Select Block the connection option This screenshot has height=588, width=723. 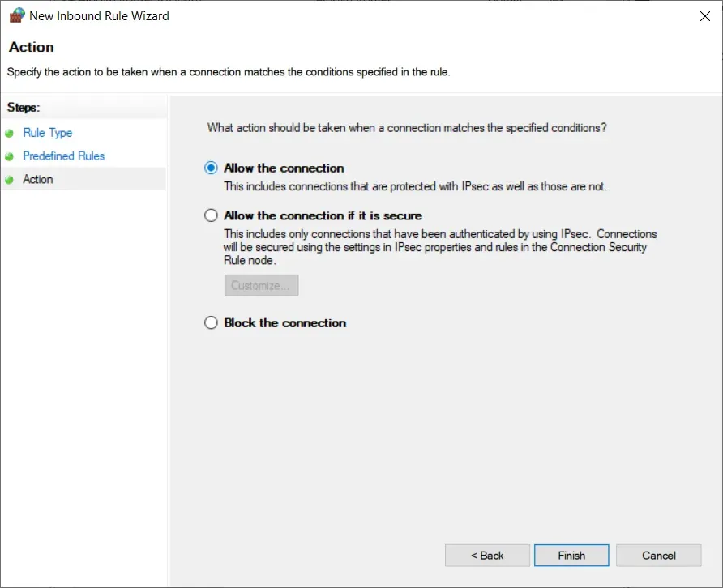coord(211,322)
